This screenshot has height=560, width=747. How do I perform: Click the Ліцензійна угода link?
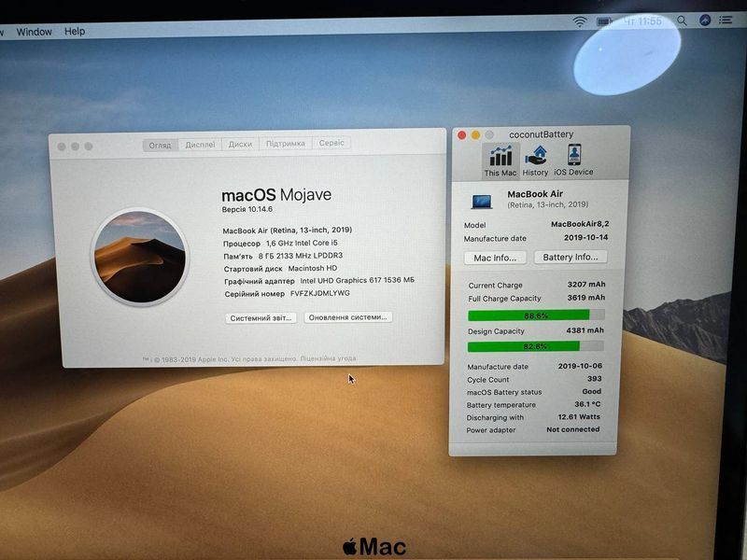pos(329,358)
